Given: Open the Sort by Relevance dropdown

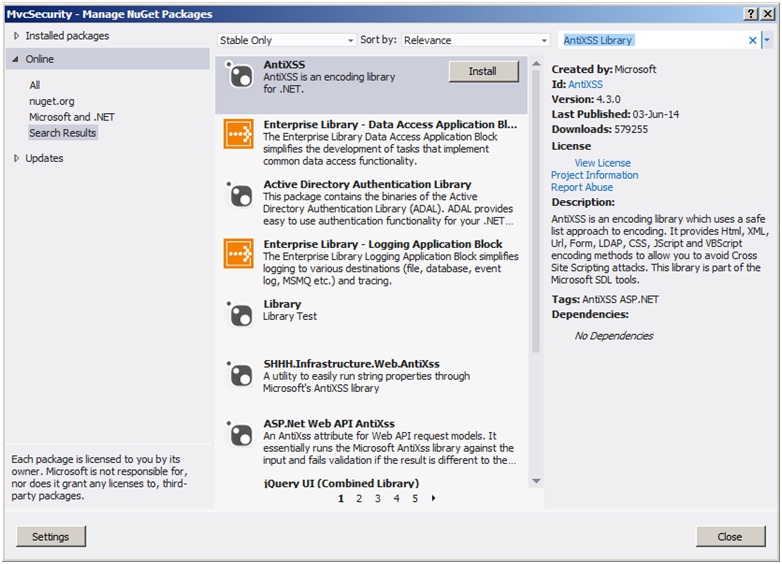Looking at the screenshot, I should (475, 40).
